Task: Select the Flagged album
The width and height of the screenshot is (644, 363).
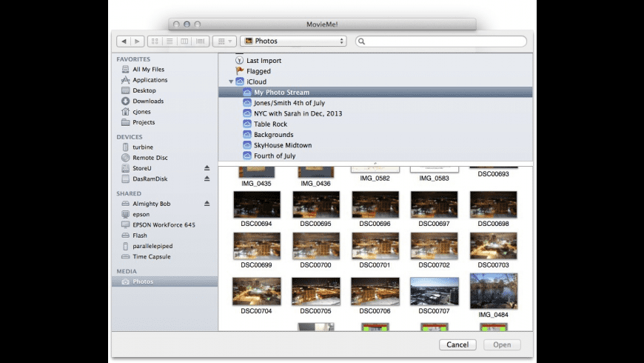Action: [x=258, y=71]
